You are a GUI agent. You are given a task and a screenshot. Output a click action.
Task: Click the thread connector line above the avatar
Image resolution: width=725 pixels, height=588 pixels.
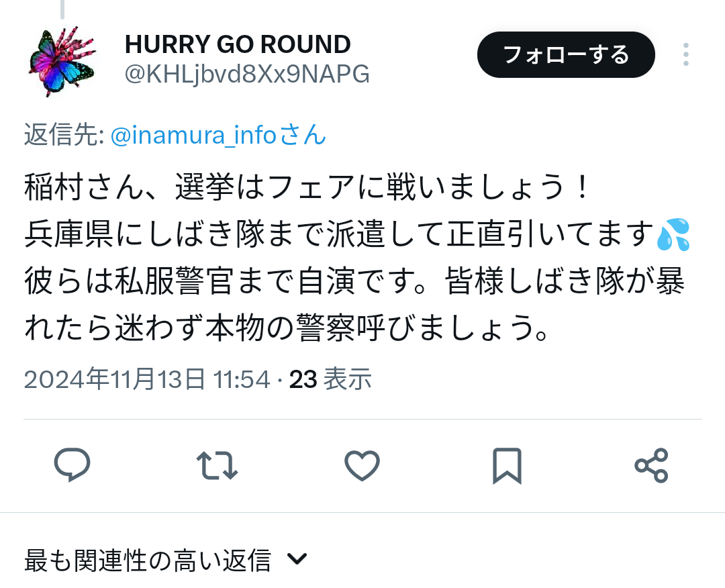62,9
